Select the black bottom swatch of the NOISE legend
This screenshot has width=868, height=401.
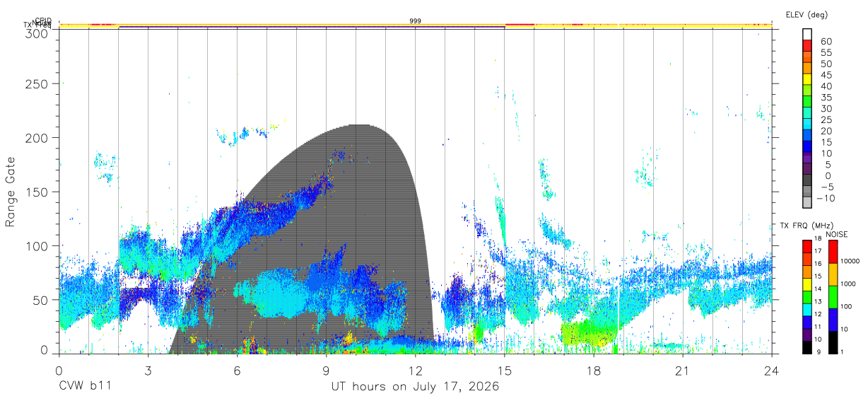pos(832,342)
